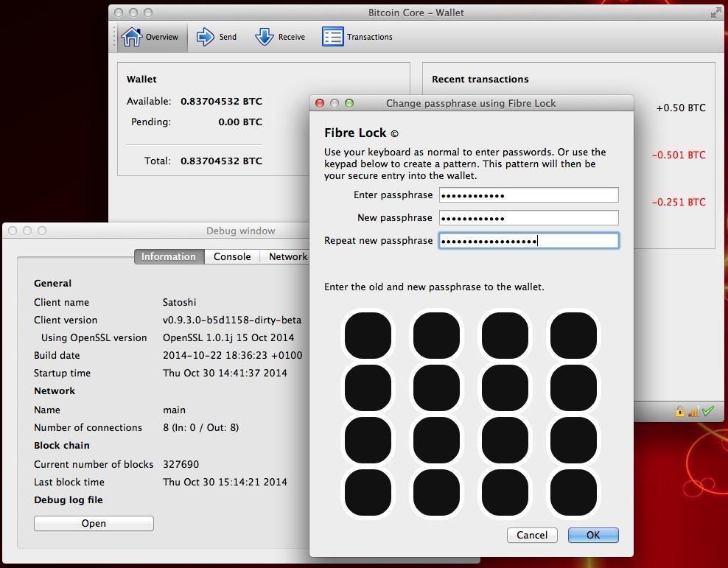Click the Transactions toolbar label
The image size is (728, 568).
[370, 37]
